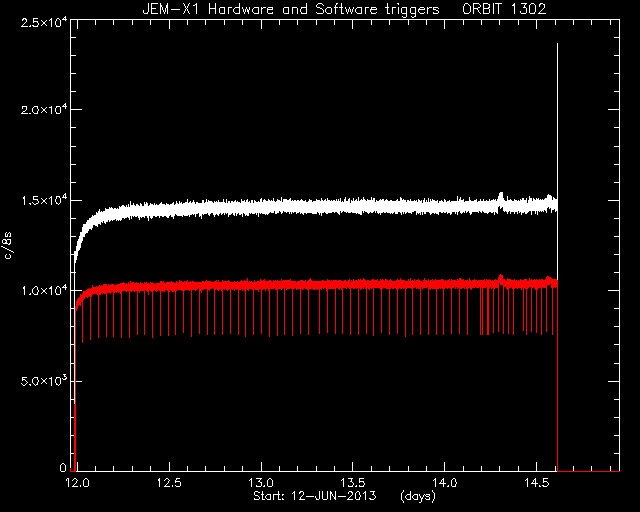The image size is (640, 512).
Task: Select the 1.5×10⁴ y-axis label
Action: coord(44,200)
